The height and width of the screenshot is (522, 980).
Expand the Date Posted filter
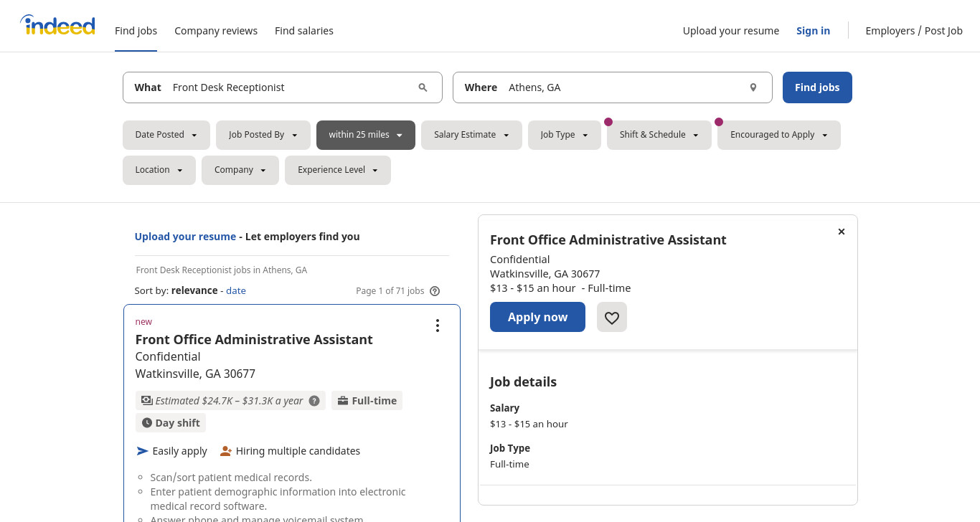(166, 135)
